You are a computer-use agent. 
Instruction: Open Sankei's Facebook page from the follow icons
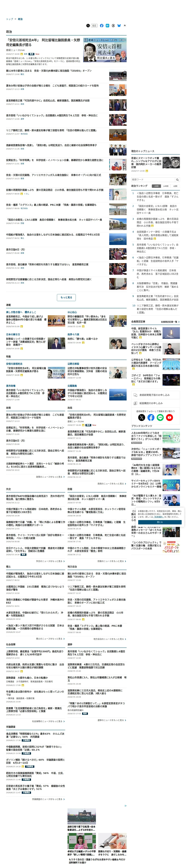pos(151,417)
